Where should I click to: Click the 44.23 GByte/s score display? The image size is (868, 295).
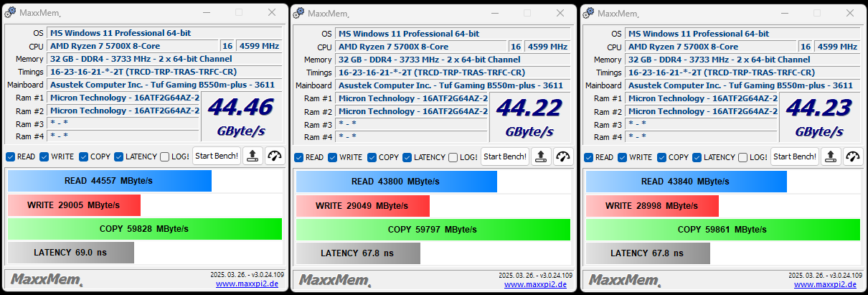coord(820,118)
